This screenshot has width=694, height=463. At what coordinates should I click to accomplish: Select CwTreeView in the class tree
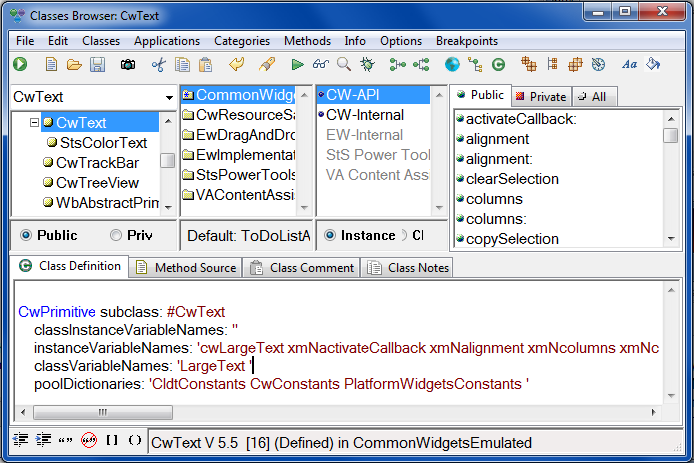pyautogui.click(x=97, y=182)
